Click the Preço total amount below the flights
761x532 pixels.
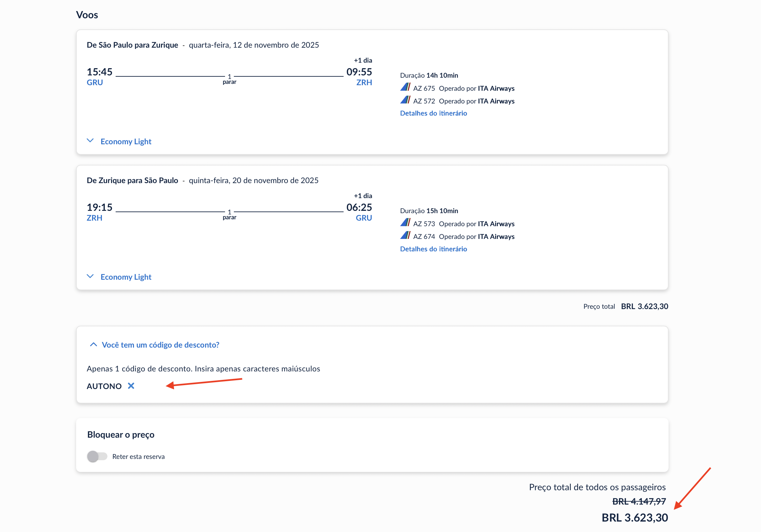pos(644,306)
